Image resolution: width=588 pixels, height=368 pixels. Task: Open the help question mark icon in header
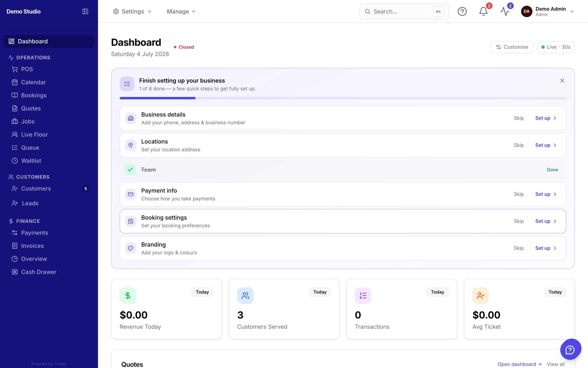[x=462, y=11]
